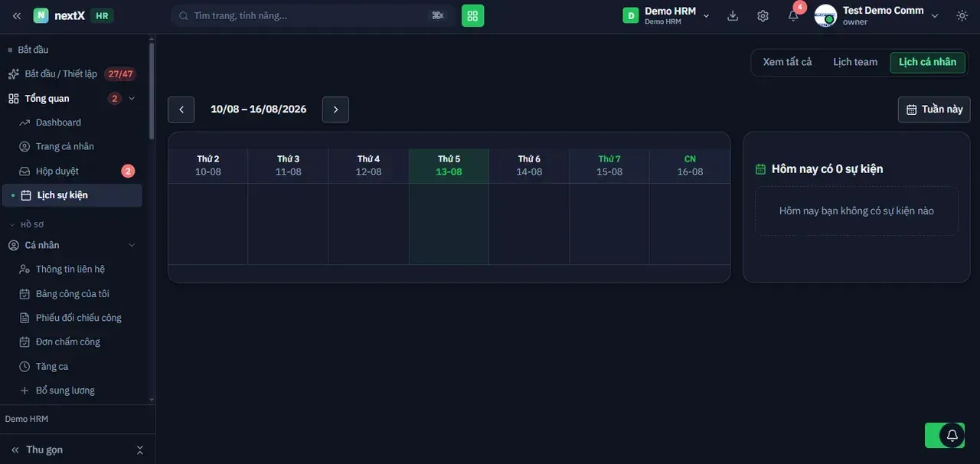Click the search input field
Viewport: 980px width, 464px height.
click(x=312, y=15)
